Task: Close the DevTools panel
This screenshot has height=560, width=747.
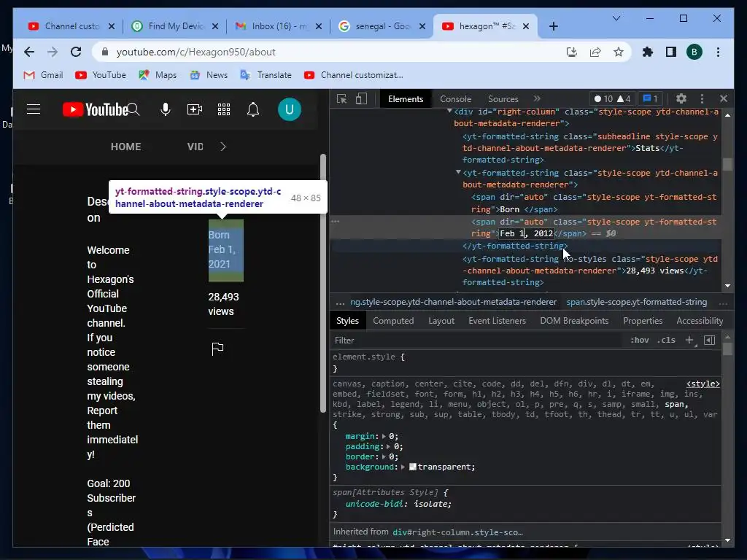Action: point(724,98)
